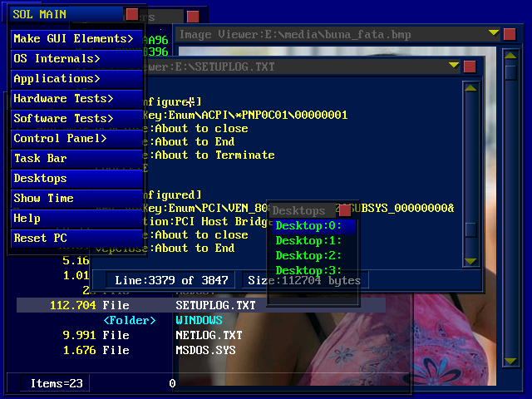Click the SOL MAIN title bar
The height and width of the screenshot is (399, 532).
coord(66,15)
